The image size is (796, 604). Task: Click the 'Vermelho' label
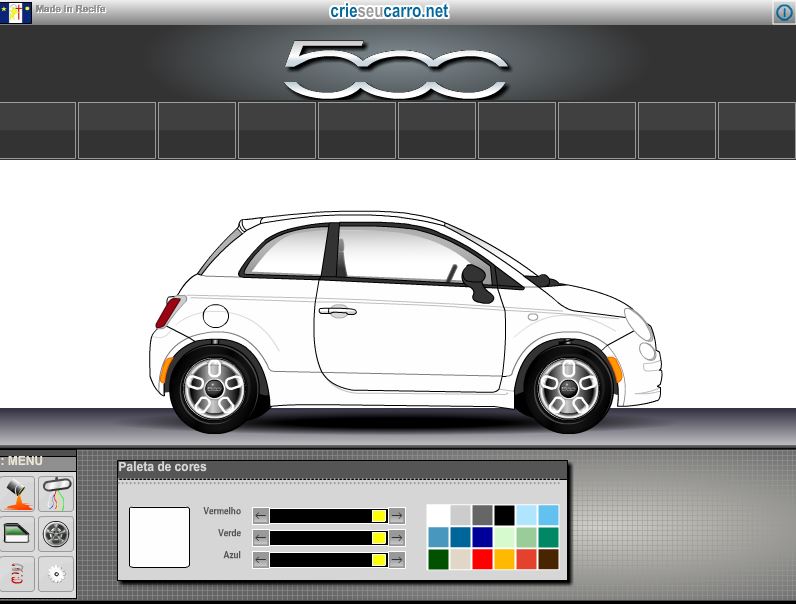222,511
